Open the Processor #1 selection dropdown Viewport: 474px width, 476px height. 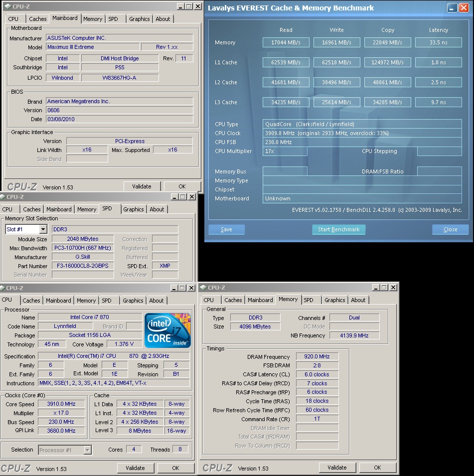[87, 450]
